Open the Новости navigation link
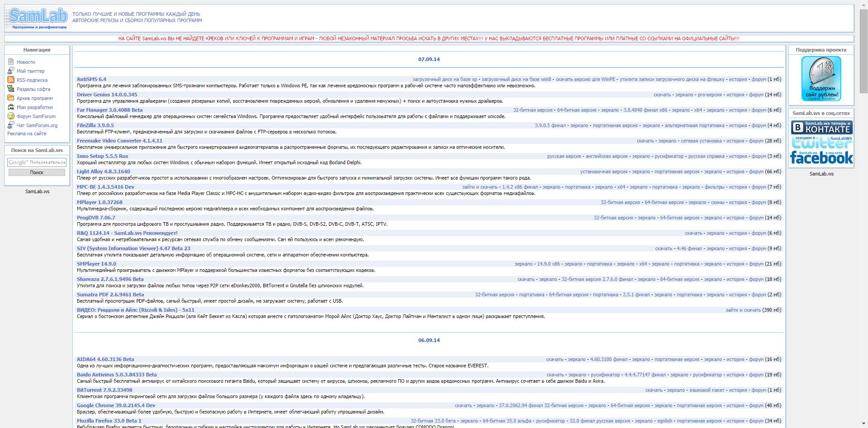This screenshot has width=868, height=428. coord(26,62)
